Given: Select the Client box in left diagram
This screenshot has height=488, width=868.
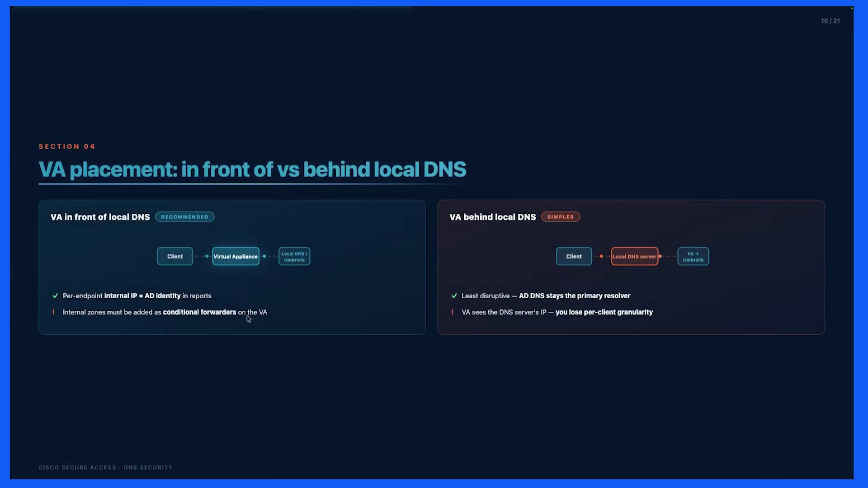Looking at the screenshot, I should [x=175, y=256].
